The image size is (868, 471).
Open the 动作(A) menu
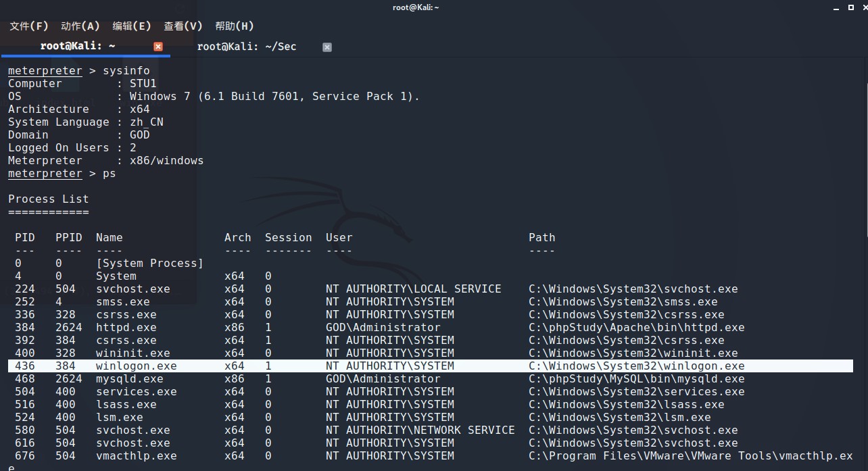[80, 26]
